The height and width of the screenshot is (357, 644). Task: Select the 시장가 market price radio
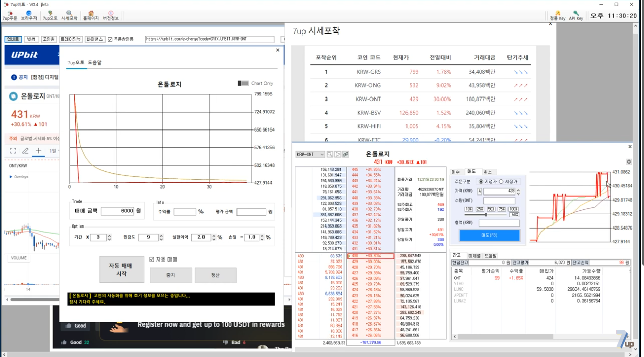[x=501, y=182]
